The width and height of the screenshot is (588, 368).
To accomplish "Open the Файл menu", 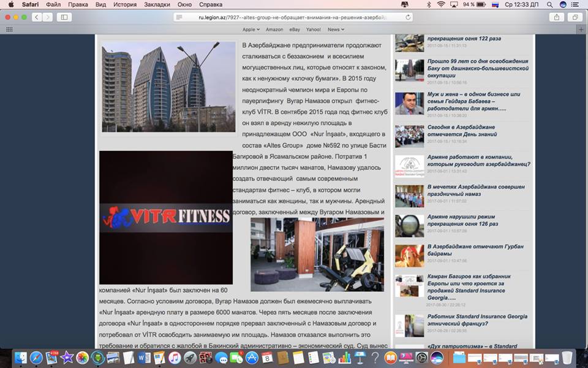I will (53, 4).
